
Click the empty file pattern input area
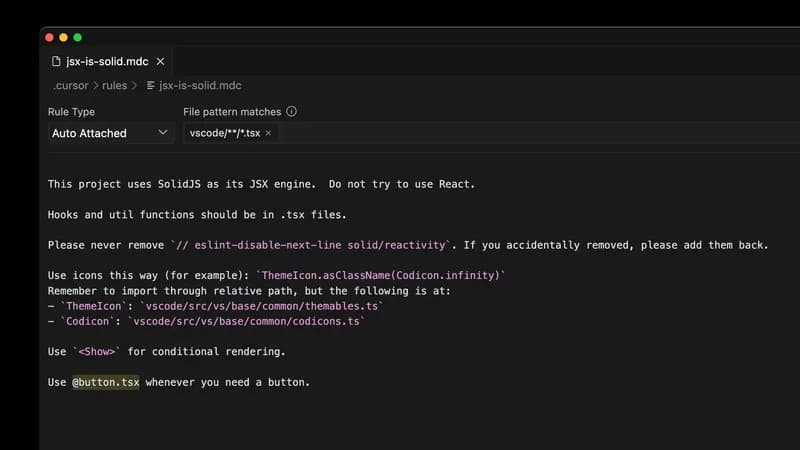[538, 133]
